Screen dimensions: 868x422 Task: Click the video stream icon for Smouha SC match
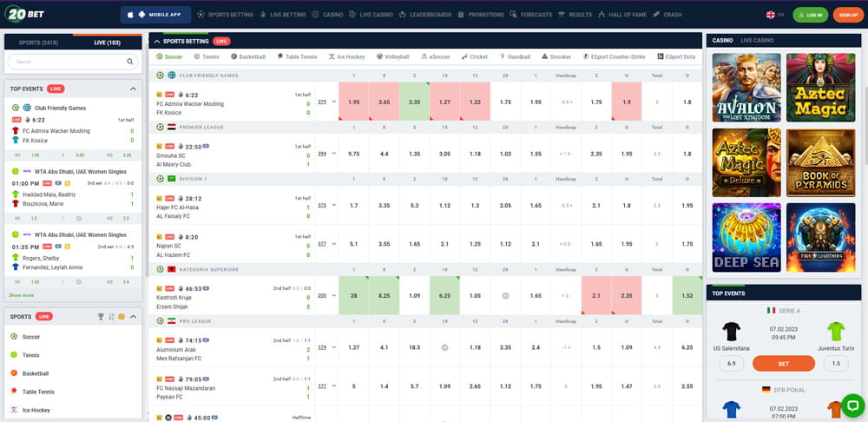coord(206,147)
